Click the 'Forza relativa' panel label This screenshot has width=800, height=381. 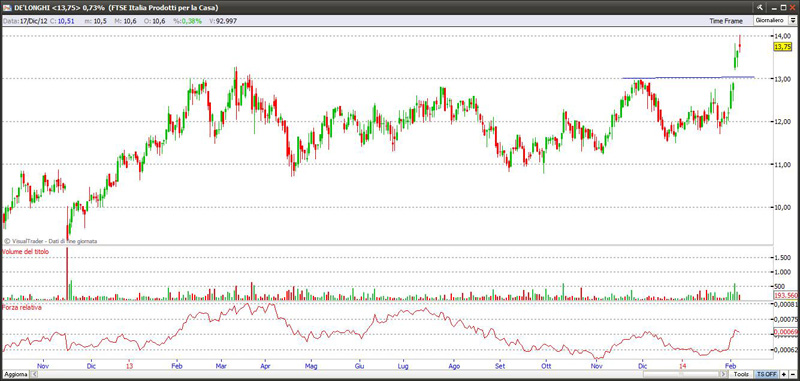(22, 308)
